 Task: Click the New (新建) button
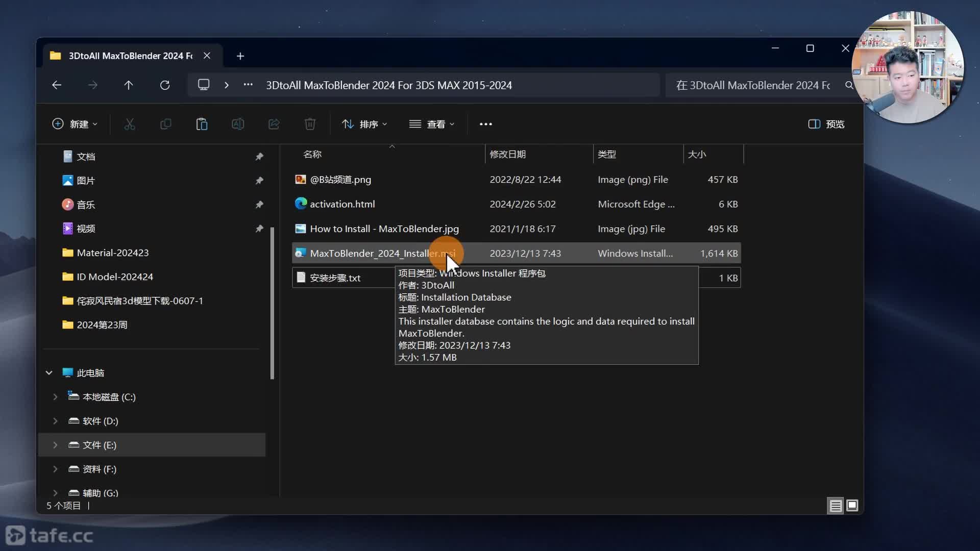pos(75,124)
